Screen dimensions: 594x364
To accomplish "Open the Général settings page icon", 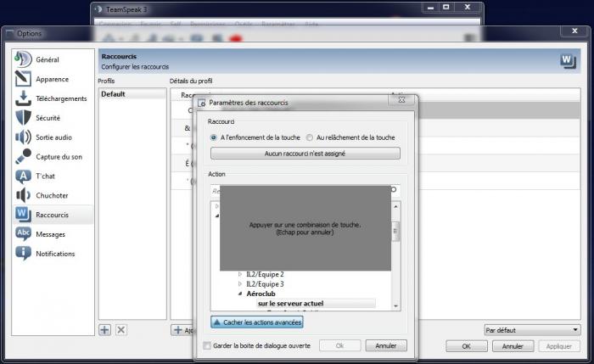I will (x=23, y=59).
